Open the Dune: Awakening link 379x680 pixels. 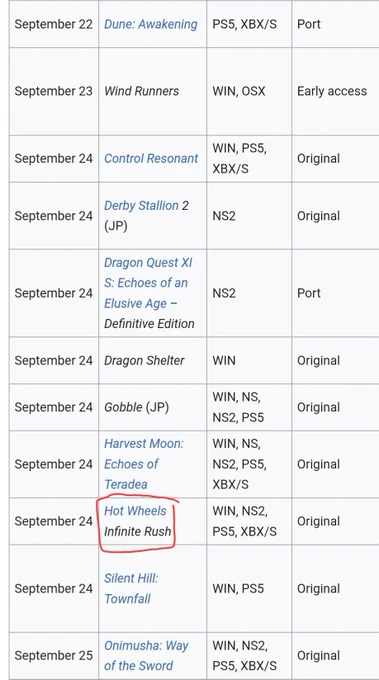[x=150, y=24]
